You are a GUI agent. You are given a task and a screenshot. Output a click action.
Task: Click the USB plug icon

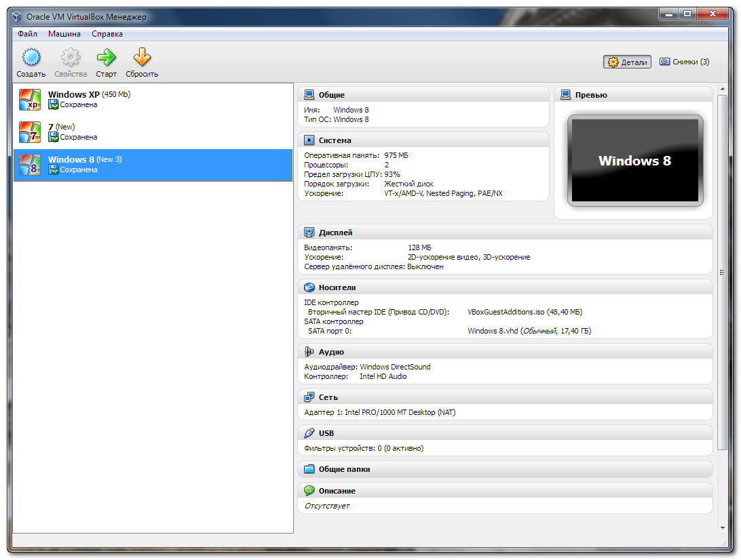[309, 433]
